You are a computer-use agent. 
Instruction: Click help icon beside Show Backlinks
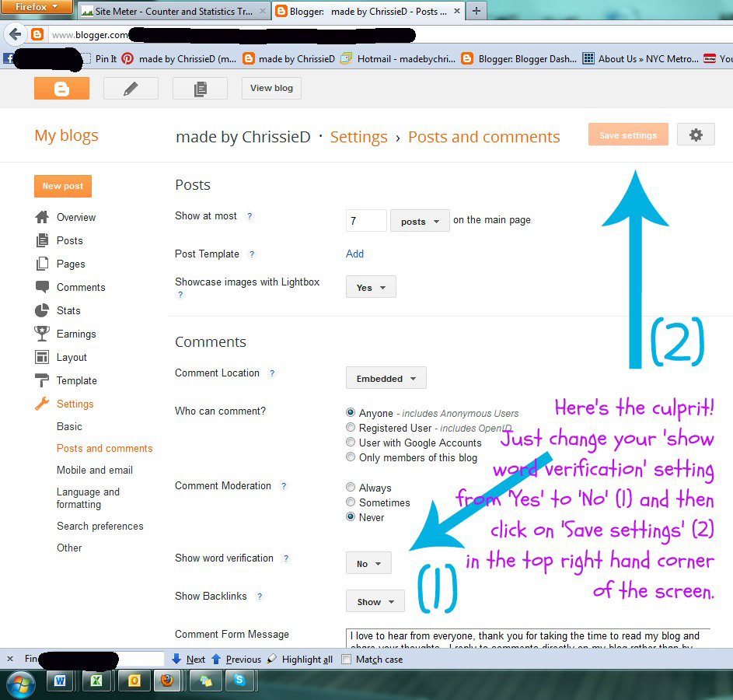click(x=260, y=597)
